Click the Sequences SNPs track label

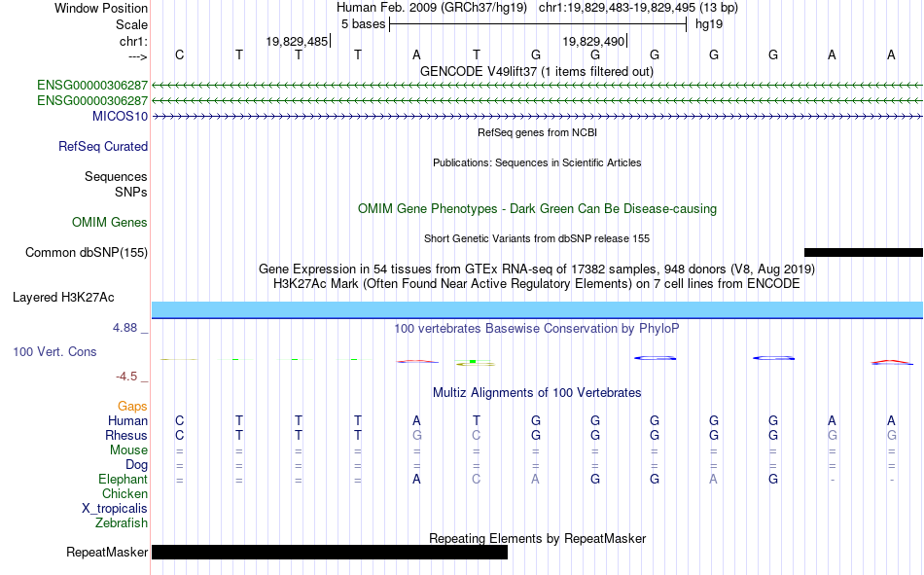point(116,184)
